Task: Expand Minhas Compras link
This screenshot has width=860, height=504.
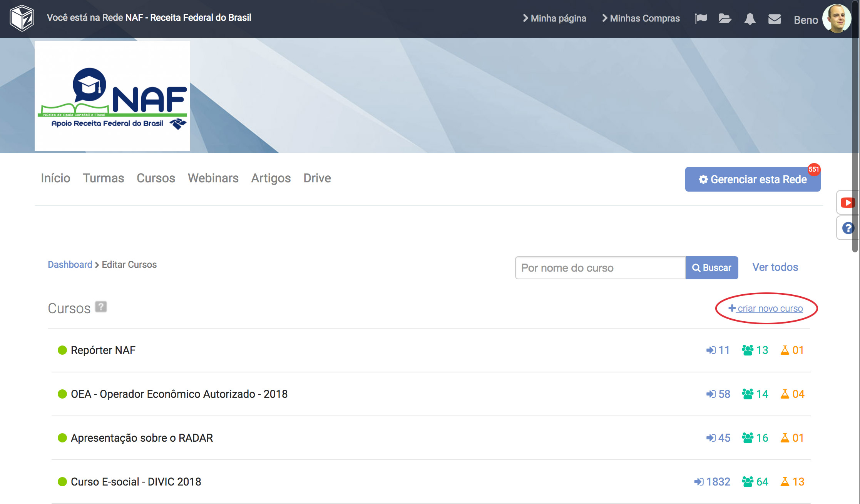Action: 641,18
